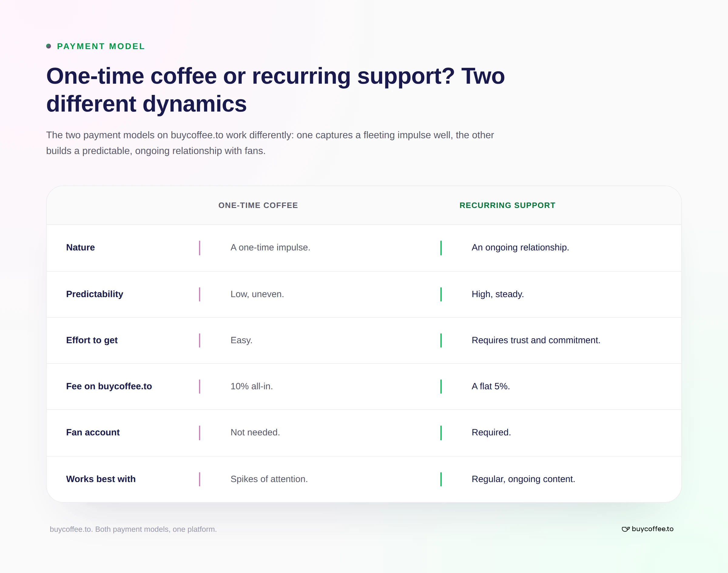This screenshot has height=573, width=728.
Task: Click the PAYMENT MODEL label
Action: click(x=101, y=46)
